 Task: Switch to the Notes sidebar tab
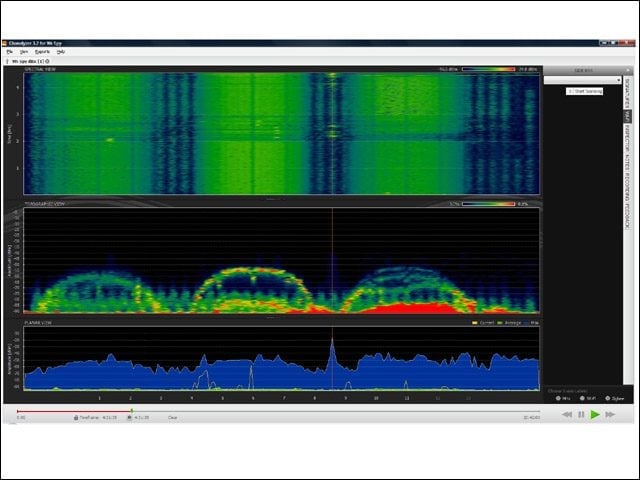tap(627, 161)
